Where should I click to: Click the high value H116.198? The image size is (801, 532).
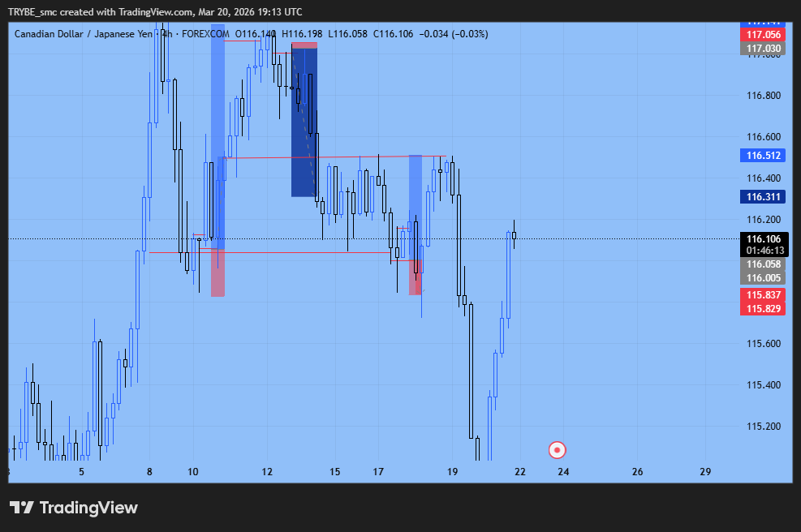pos(302,34)
